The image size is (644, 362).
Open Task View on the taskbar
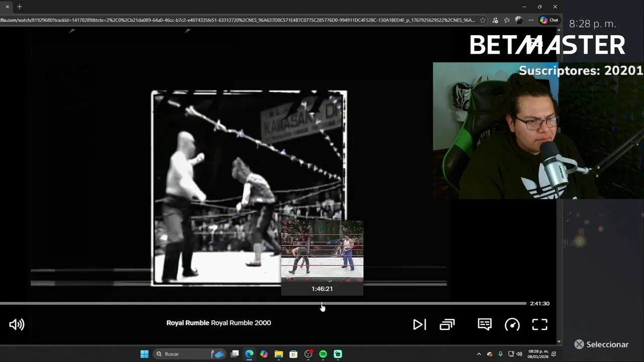click(234, 354)
